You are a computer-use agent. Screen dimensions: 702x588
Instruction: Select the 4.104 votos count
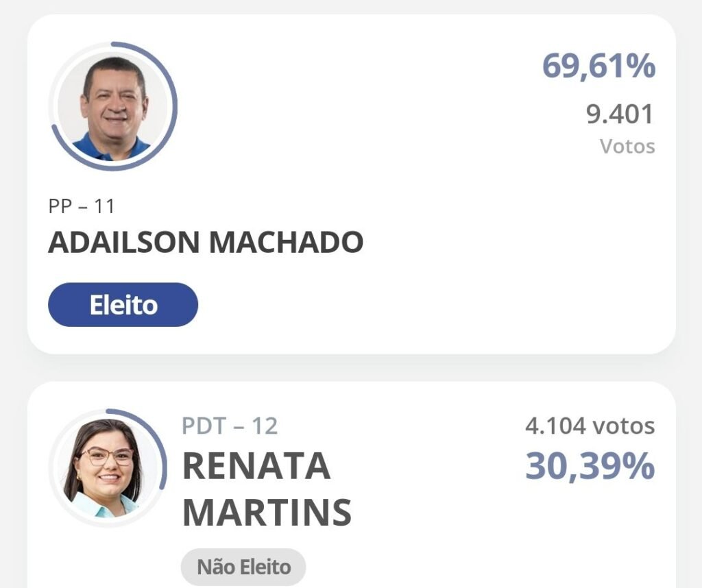tap(590, 426)
